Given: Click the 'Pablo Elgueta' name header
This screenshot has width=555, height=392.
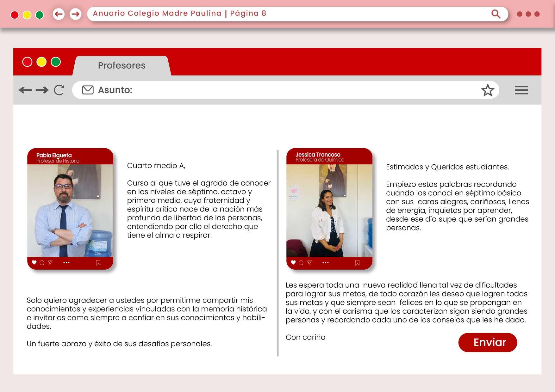Looking at the screenshot, I should click(54, 155).
